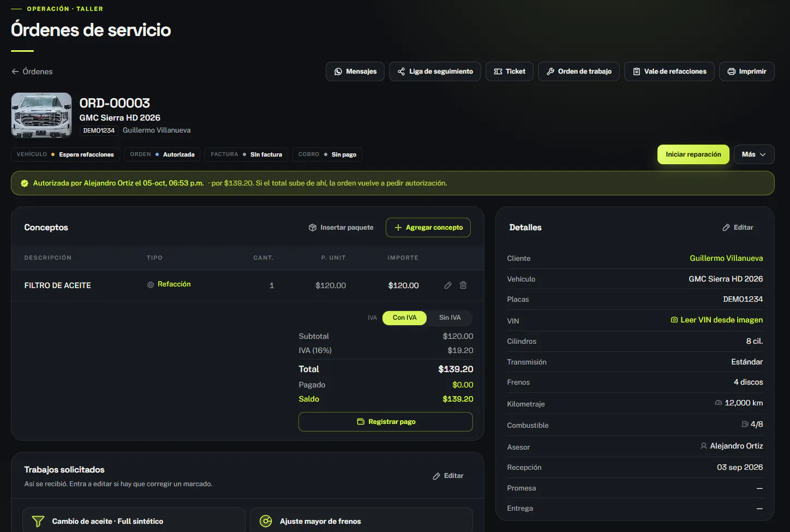The image size is (790, 532).
Task: Click Iniciar reparación button
Action: point(693,154)
